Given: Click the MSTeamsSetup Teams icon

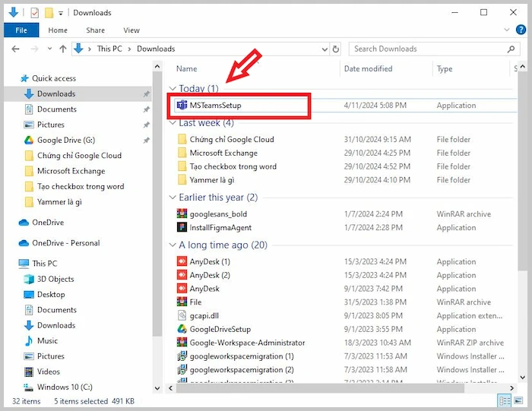Looking at the screenshot, I should [x=182, y=105].
